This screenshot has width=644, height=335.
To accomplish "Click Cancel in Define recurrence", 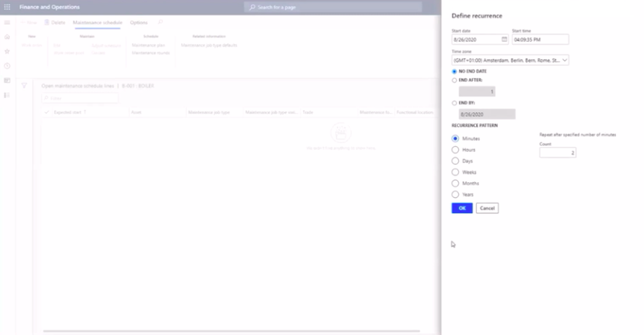I will coord(487,208).
